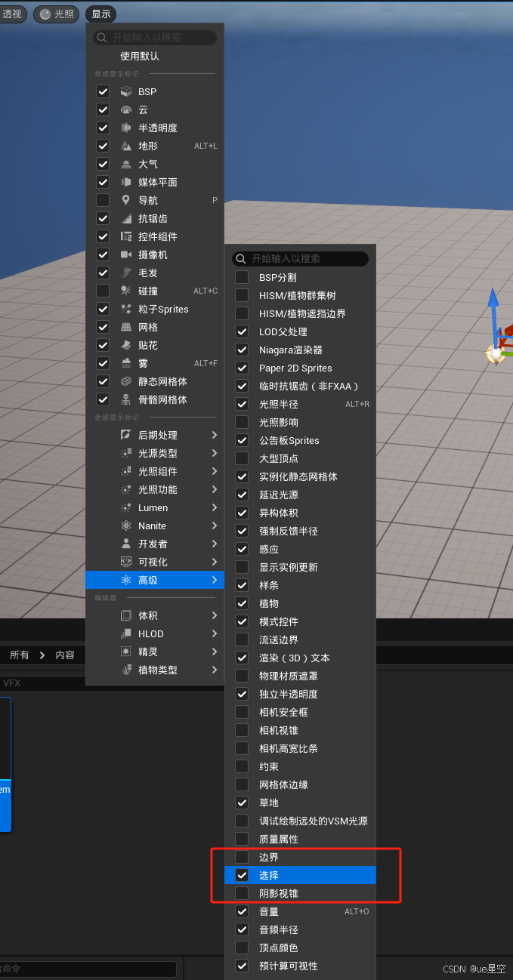This screenshot has width=513, height=980.
Task: Click the 光照 lit view mode button
Action: click(57, 14)
